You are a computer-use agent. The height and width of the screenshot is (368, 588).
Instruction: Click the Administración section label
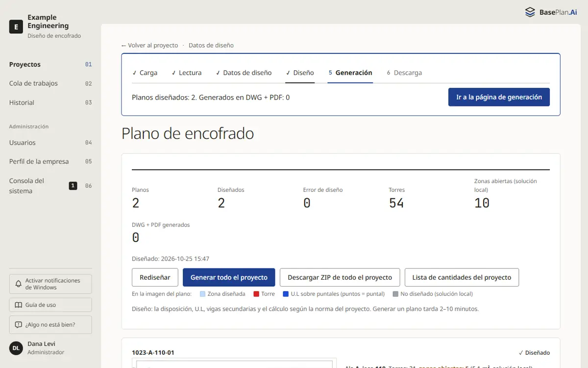coord(29,127)
